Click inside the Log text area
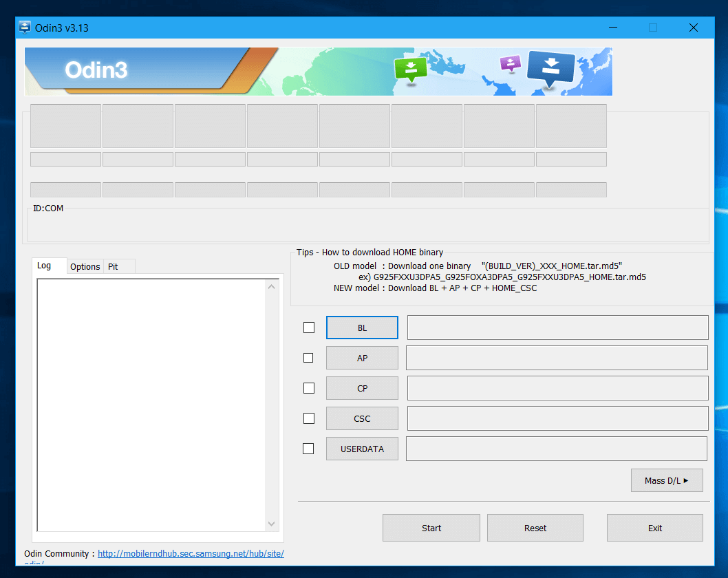Image resolution: width=728 pixels, height=578 pixels. (x=152, y=405)
